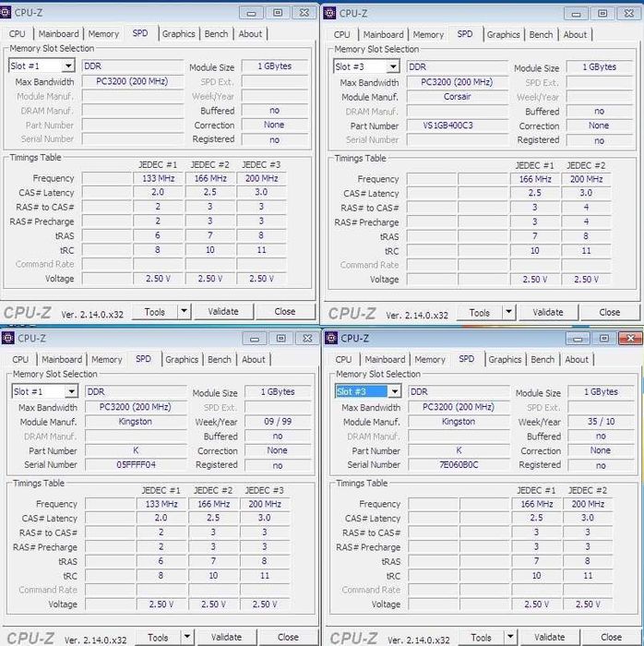Open the Memory tab in the blank-manufacturer window
The width and height of the screenshot is (644, 646).
pos(103,34)
